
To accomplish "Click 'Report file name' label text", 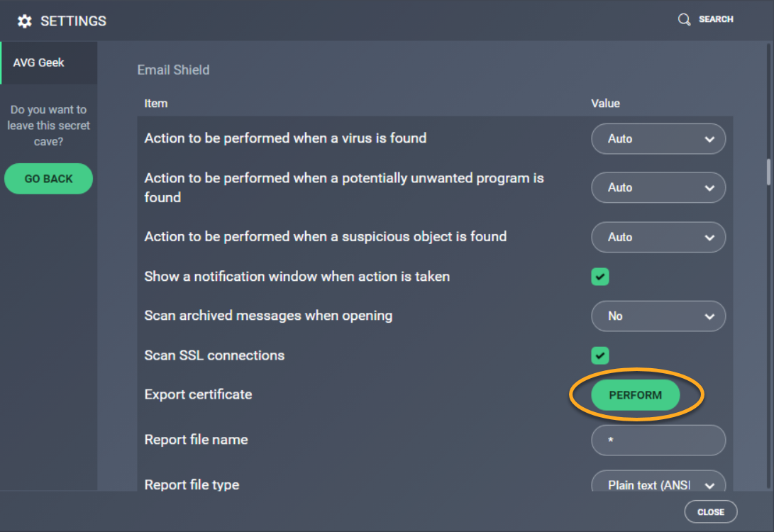I will (196, 440).
